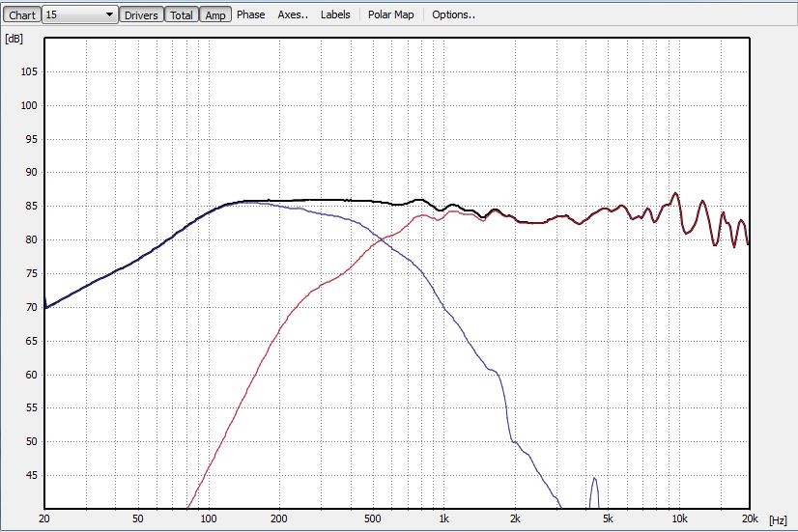
Task: Open the Options.. menu
Action: (x=453, y=14)
